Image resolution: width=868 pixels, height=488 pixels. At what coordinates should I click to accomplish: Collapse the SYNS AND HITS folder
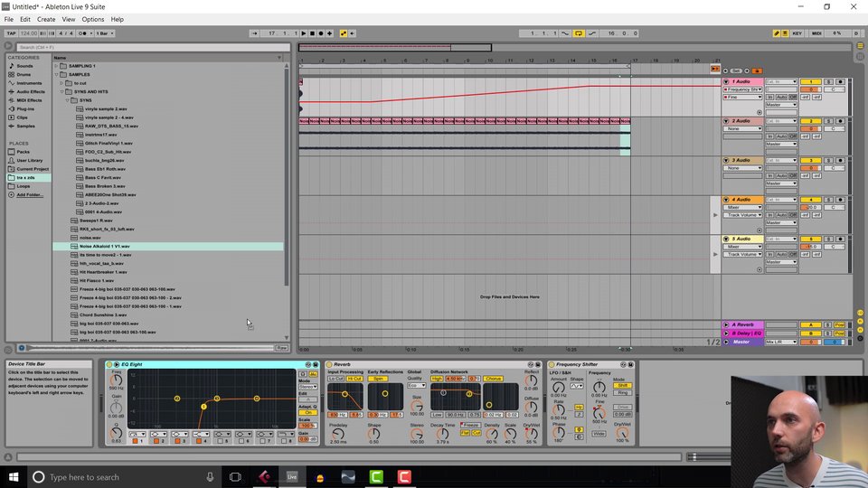pos(62,92)
